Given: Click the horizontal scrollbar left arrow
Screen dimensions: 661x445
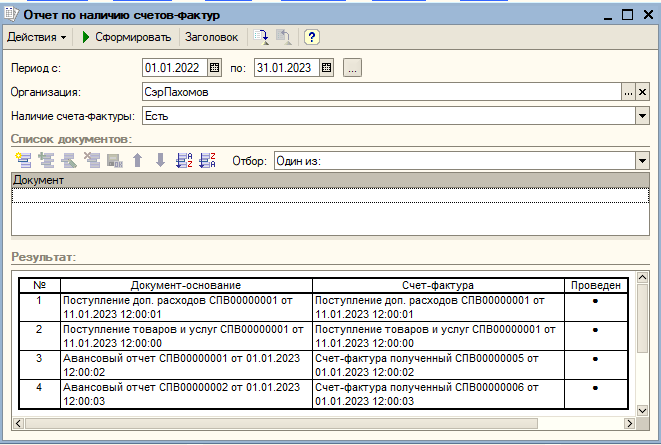Looking at the screenshot, I should coord(18,423).
